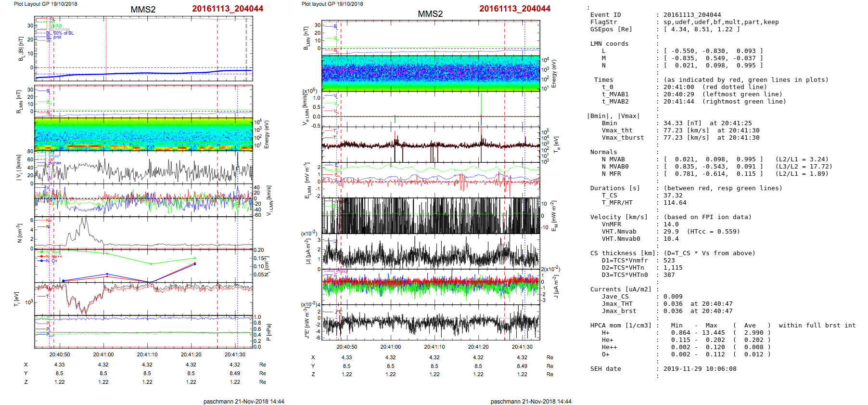Select the red 20161113_204044 heading on right plot
The width and height of the screenshot is (868, 405).
pos(515,9)
